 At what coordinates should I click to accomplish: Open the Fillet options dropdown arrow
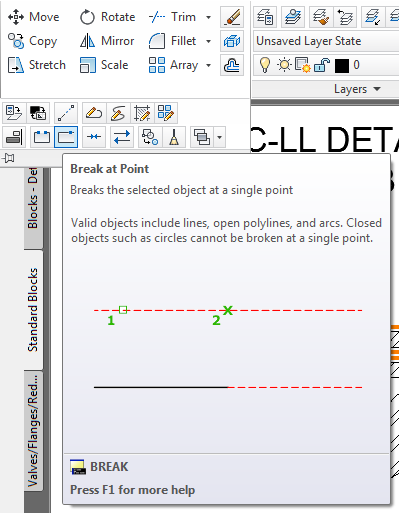209,41
